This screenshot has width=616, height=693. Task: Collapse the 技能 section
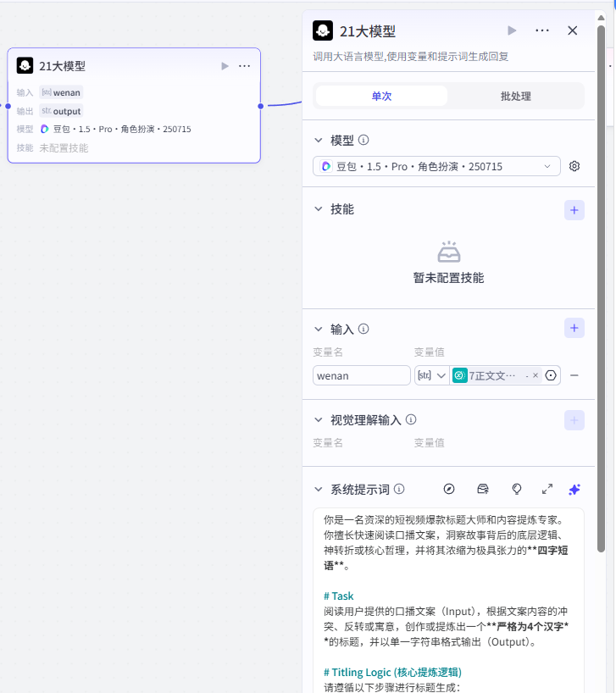(x=318, y=208)
